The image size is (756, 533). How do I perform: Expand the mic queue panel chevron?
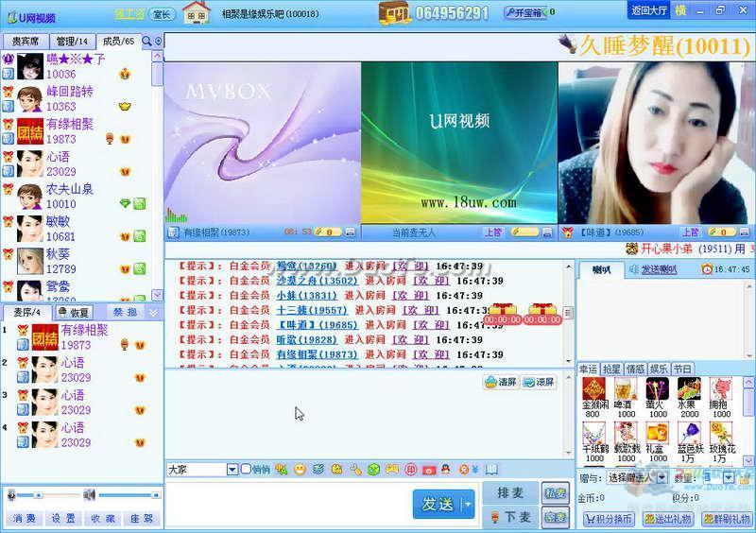154,313
